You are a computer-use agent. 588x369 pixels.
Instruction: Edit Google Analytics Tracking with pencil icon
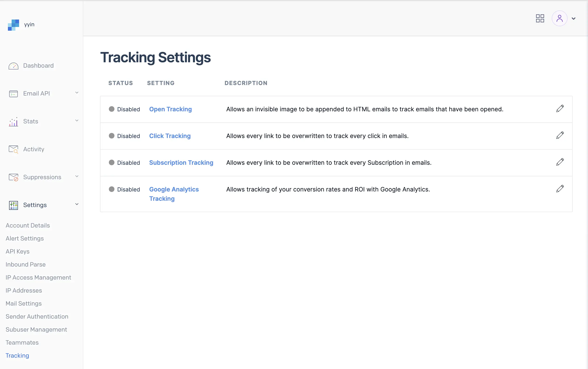(560, 189)
